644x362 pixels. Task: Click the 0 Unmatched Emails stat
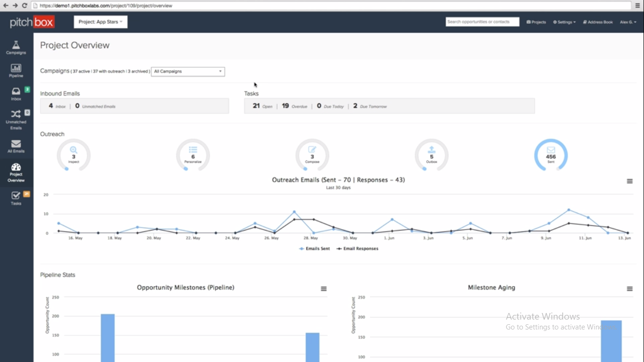(x=95, y=106)
